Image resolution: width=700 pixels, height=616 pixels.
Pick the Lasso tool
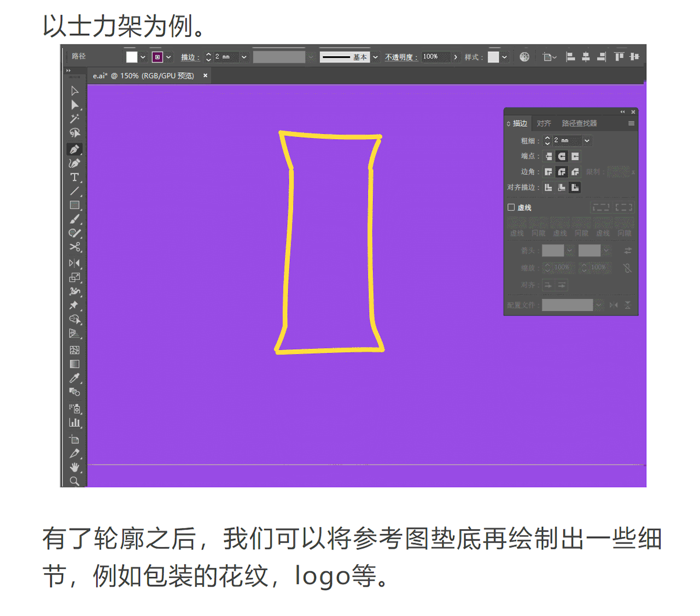tap(75, 133)
